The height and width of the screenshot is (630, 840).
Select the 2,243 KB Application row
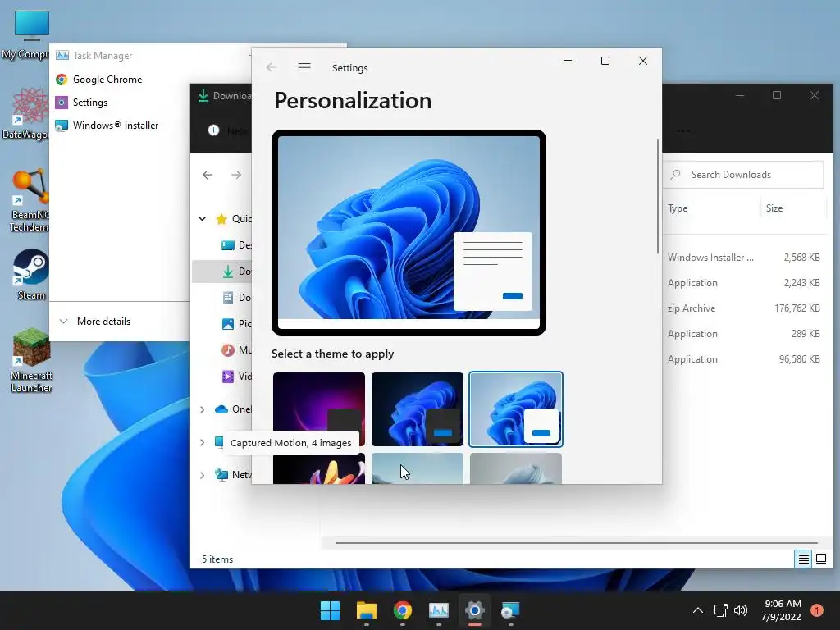(743, 283)
